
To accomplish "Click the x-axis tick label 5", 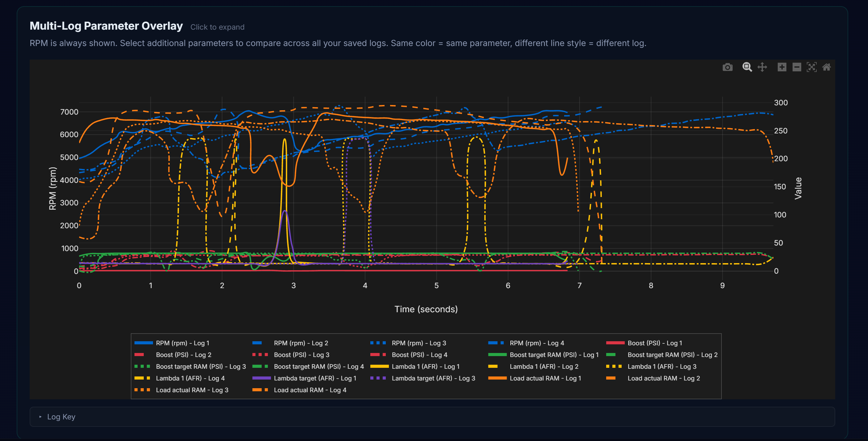I will (436, 286).
